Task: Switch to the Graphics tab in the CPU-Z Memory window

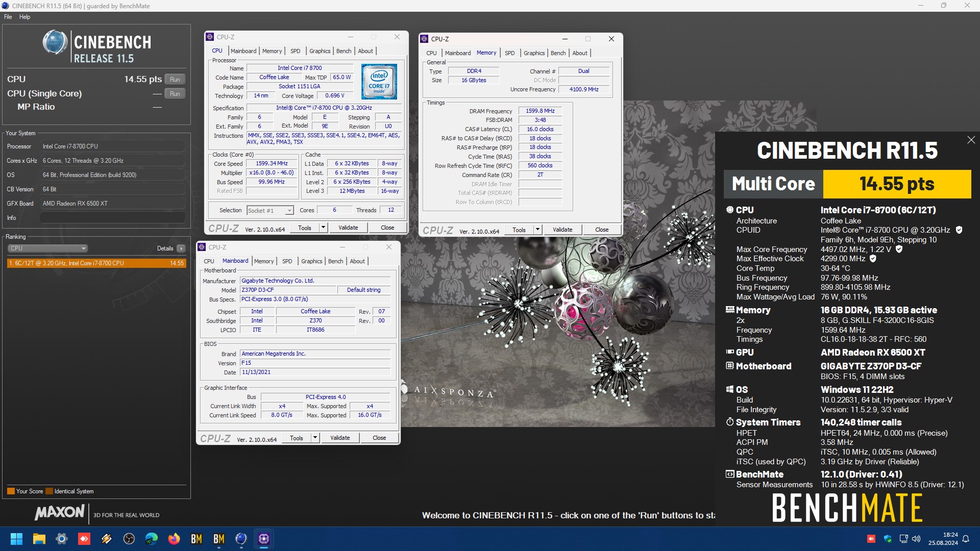Action: [x=534, y=53]
